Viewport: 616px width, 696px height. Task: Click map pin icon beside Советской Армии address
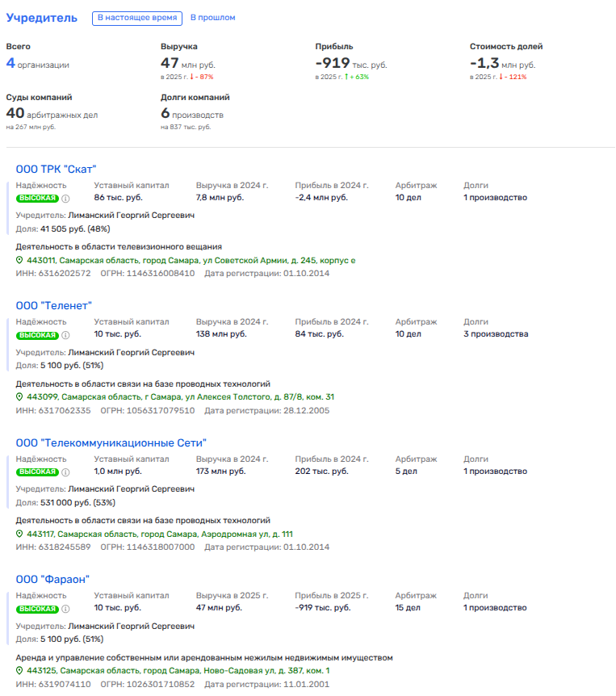pos(20,261)
